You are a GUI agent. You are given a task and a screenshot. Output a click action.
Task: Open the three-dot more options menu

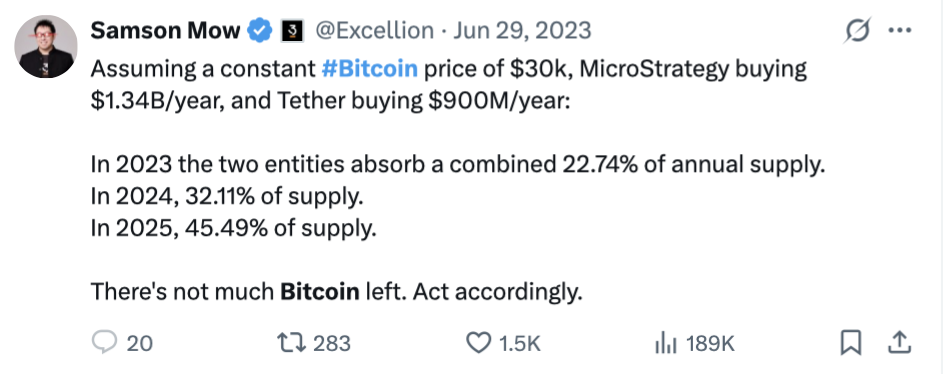pos(900,30)
